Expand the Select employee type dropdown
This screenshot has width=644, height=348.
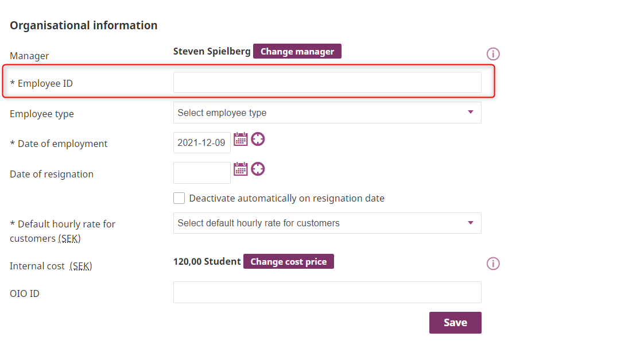(327, 113)
